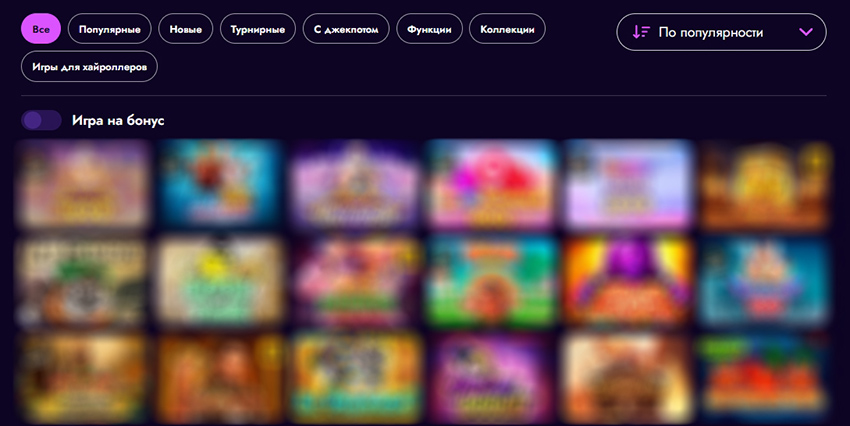Viewport: 850px width, 426px height.
Task: Open the pink candy game thumbnail in top row
Action: pos(492,184)
